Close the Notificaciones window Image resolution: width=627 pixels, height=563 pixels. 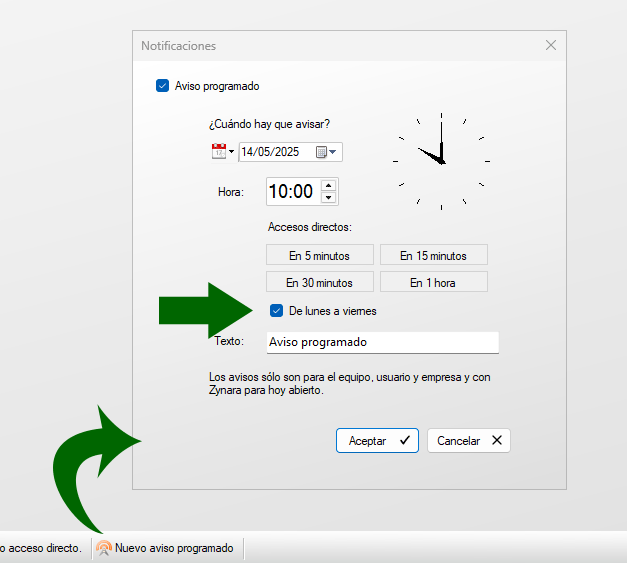(x=551, y=45)
